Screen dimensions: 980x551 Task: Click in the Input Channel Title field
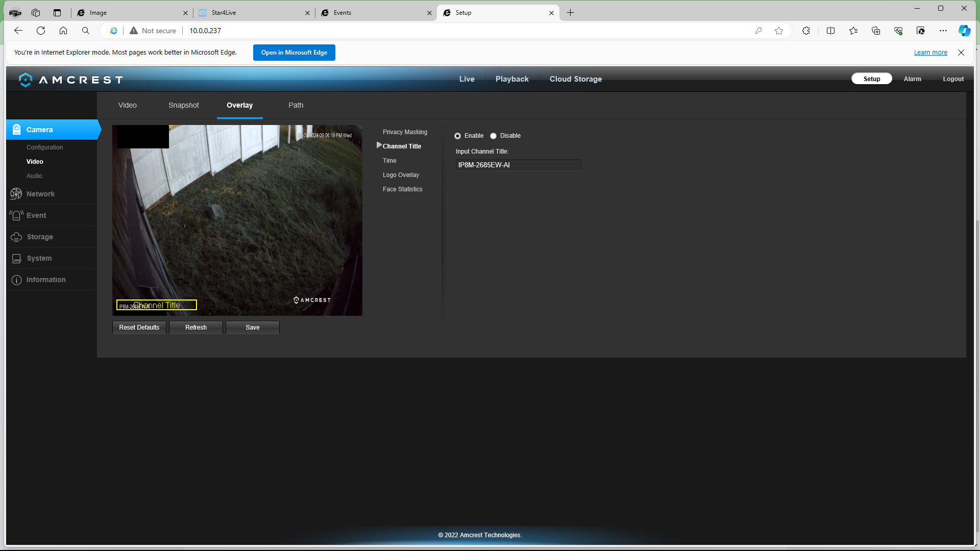tap(518, 165)
